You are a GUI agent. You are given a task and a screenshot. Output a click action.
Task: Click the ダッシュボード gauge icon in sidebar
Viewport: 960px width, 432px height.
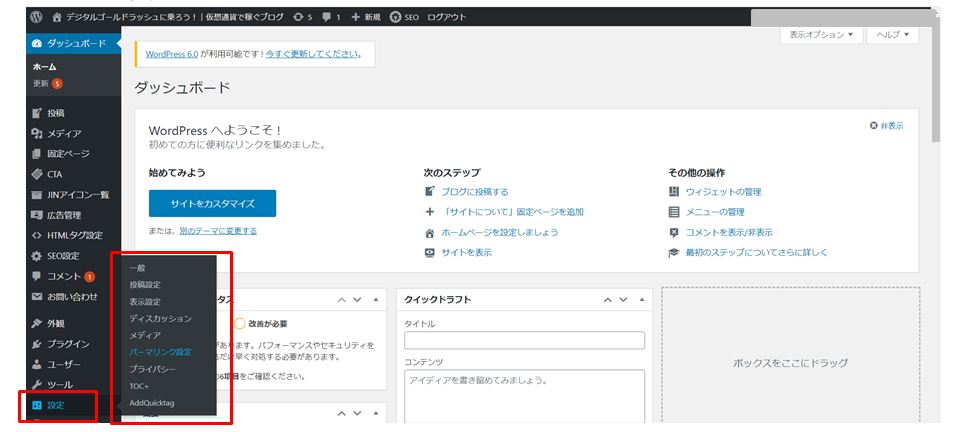pyautogui.click(x=37, y=43)
